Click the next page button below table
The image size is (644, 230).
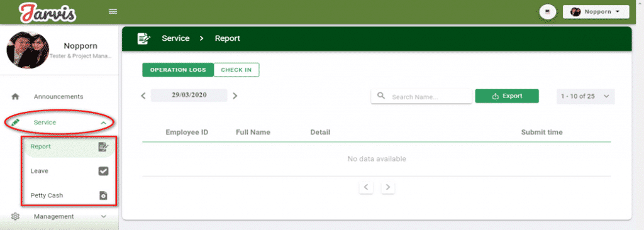pos(387,188)
